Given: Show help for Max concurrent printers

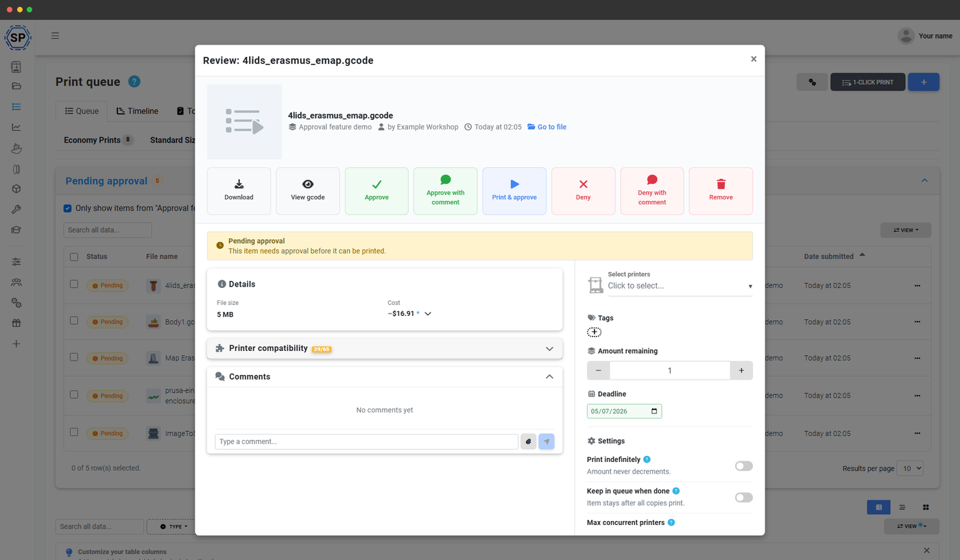Looking at the screenshot, I should coord(671,522).
